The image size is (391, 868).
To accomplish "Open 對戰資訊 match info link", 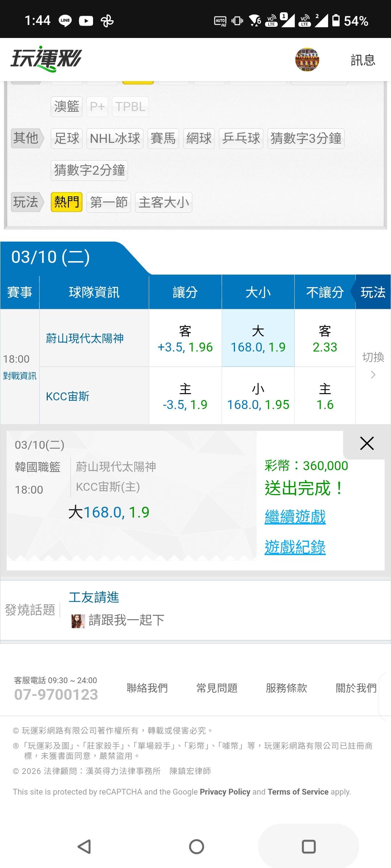I will click(20, 376).
